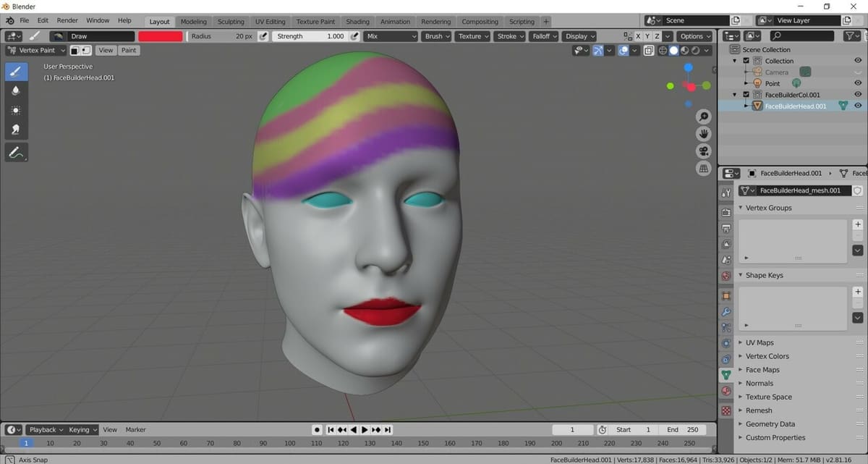868x464 pixels.
Task: Switch to the Sculpting workspace tab
Action: [231, 22]
